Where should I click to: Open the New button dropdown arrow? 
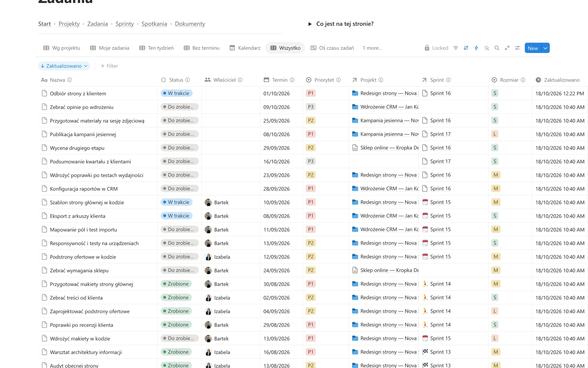pos(545,48)
